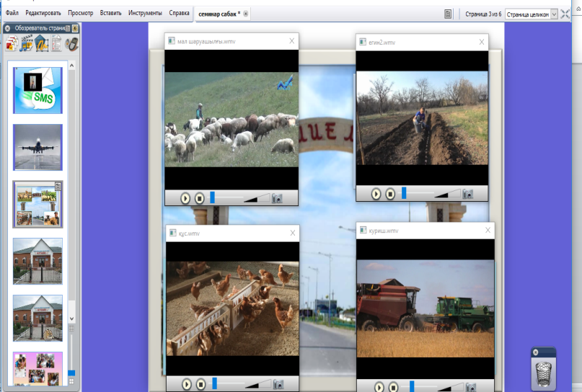
Task: Open the Просмотр menu
Action: [81, 13]
